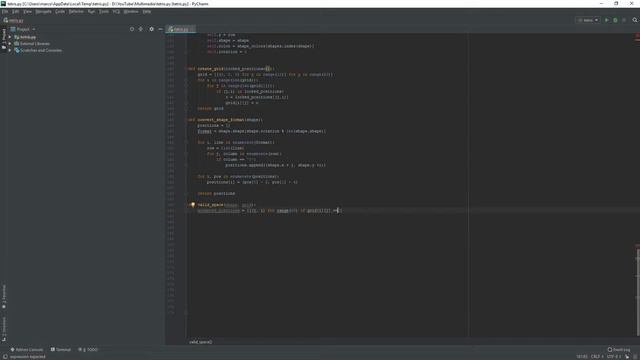Open the run configuration dropdown
Image resolution: width=640 pixels, height=360 pixels.
588,20
